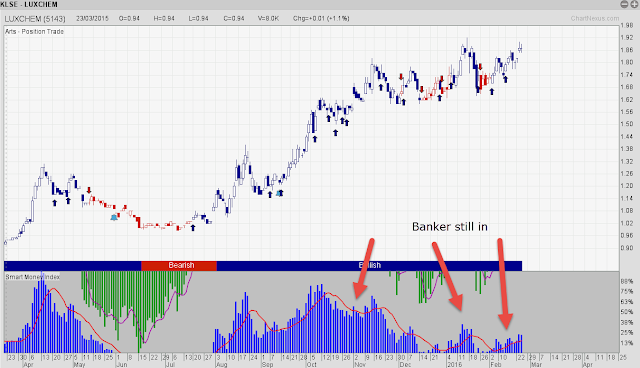This screenshot has height=368, width=640.
Task: Click the minus collapse icon on chart title bar
Action: click(624, 4)
